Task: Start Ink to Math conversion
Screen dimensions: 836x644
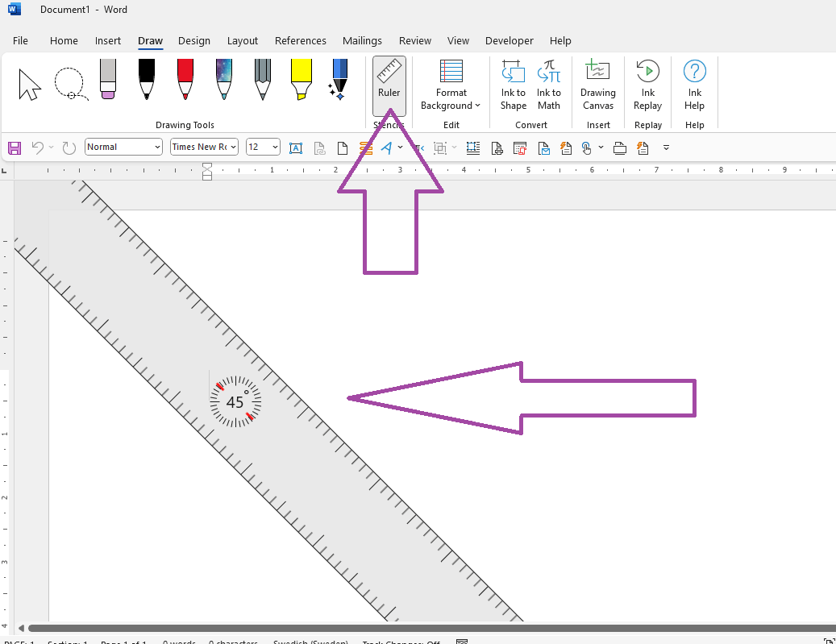Action: click(549, 85)
